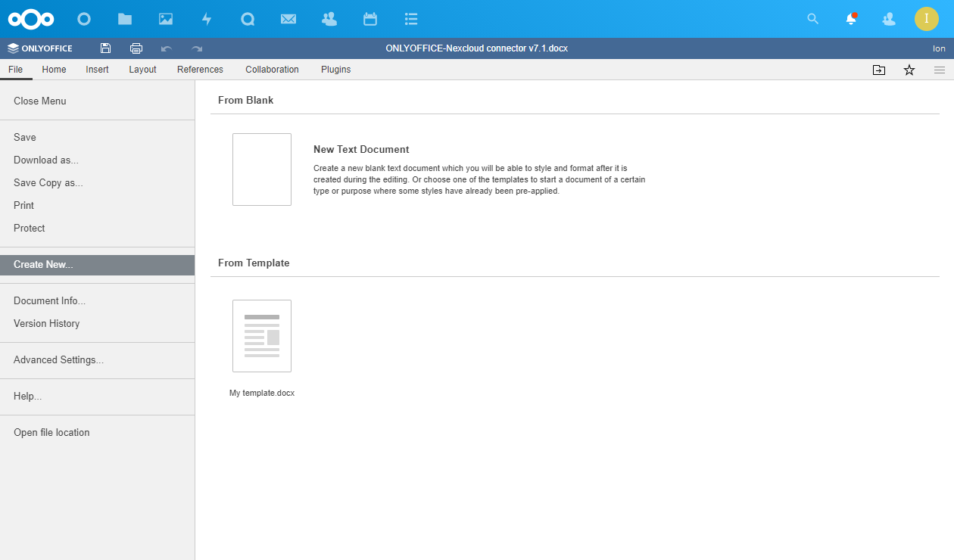The width and height of the screenshot is (954, 560).
Task: Open the view settings hamburger icon
Action: click(x=940, y=70)
